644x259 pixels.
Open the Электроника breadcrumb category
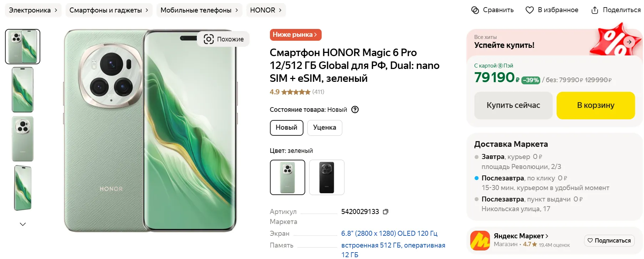[x=33, y=10]
